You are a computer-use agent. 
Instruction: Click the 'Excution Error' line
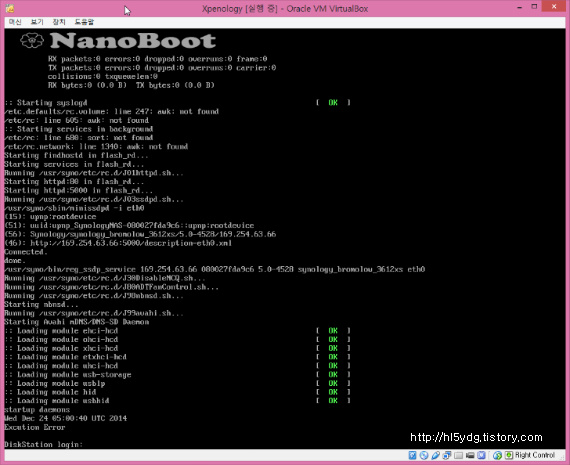coord(35,427)
